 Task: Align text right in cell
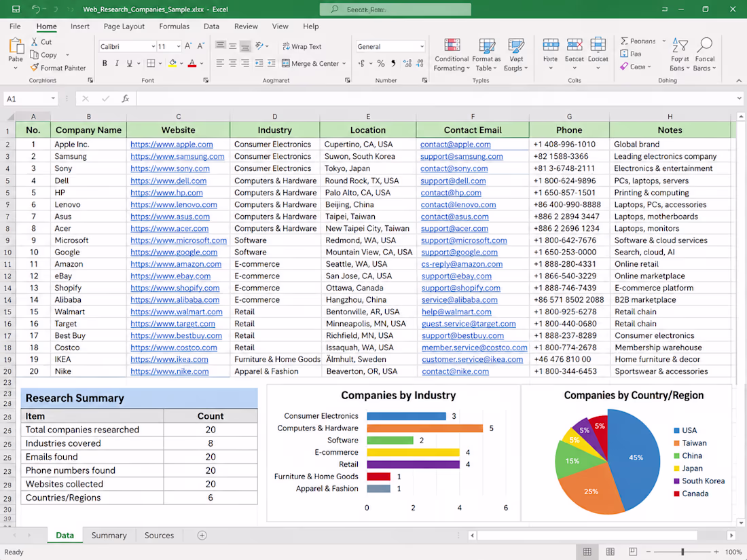245,63
